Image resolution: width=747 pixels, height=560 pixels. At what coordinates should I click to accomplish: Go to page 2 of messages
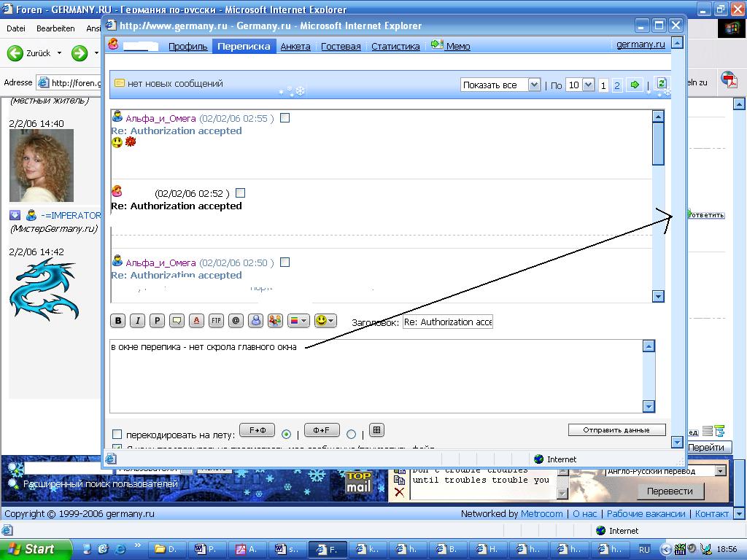(617, 85)
